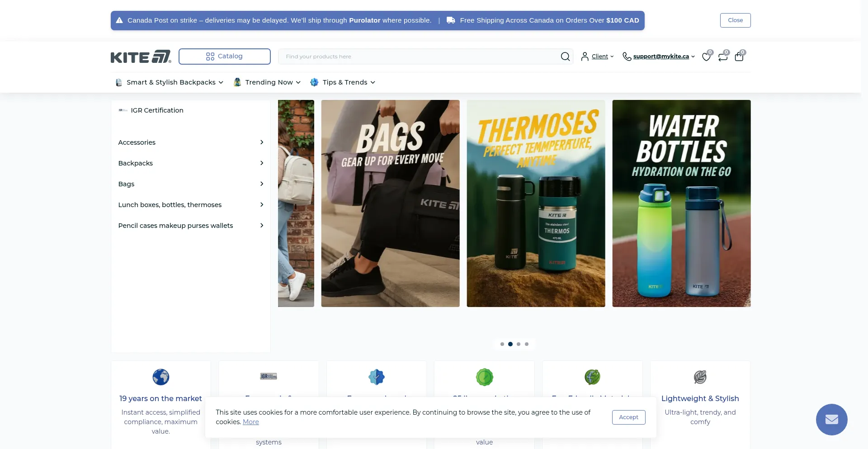Screen dimensions: 868x449
Task: Expand the Backpacks chevron arrow
Action: (262, 163)
